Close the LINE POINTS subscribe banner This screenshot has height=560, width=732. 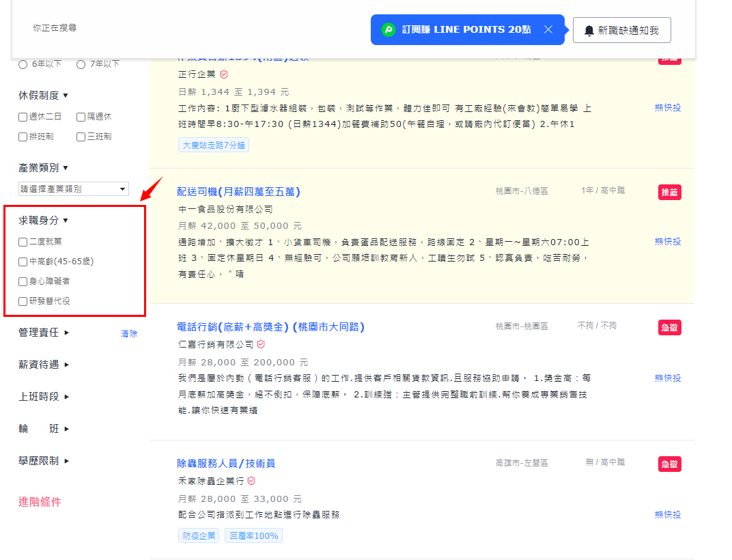point(548,29)
